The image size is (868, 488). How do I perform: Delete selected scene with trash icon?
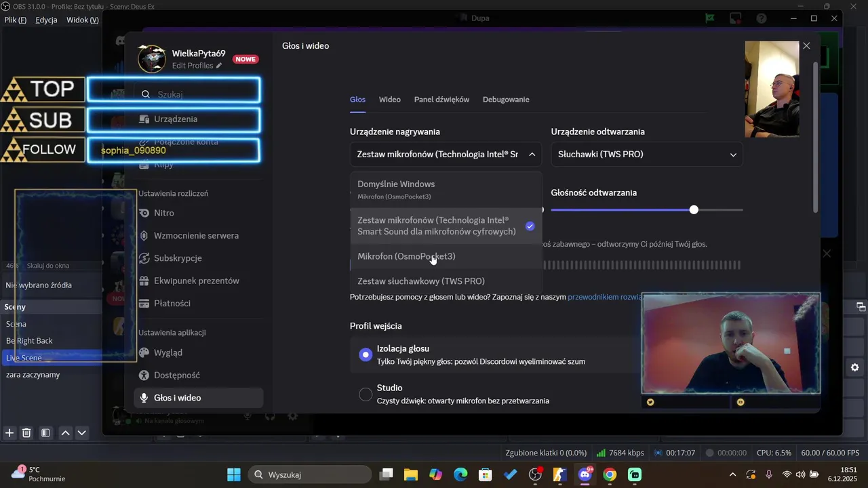pyautogui.click(x=26, y=432)
